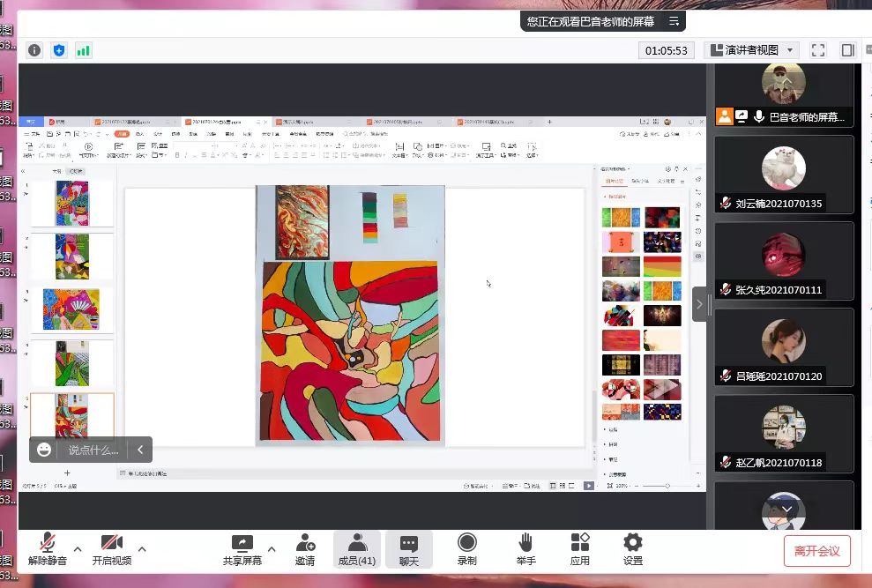
Task: Open the Chat (聊天) panel
Action: point(409,548)
